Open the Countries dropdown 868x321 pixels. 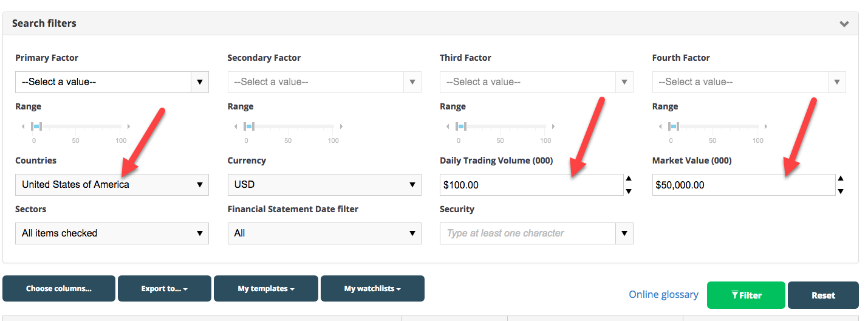112,185
